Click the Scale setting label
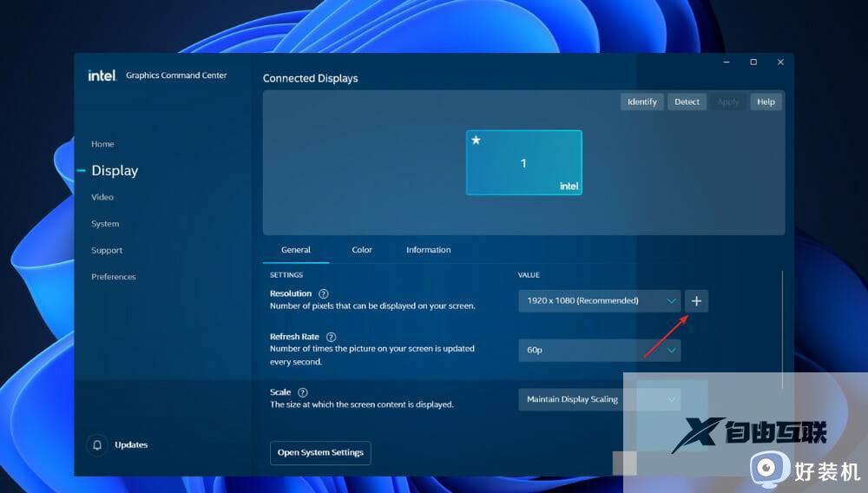 point(280,392)
